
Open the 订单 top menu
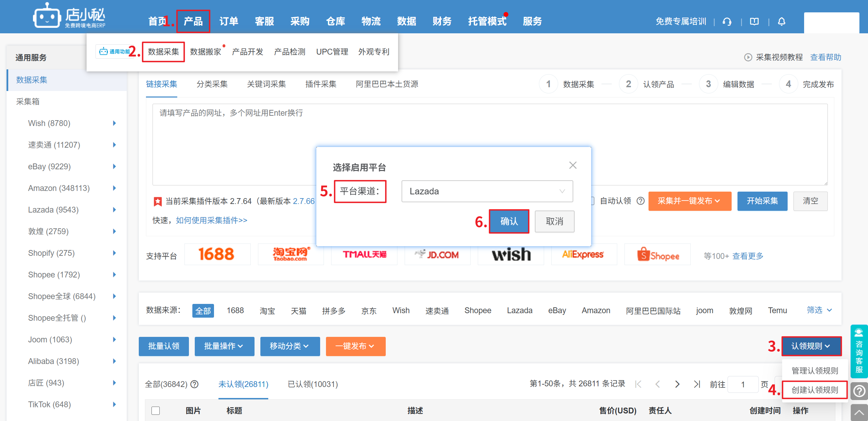228,21
